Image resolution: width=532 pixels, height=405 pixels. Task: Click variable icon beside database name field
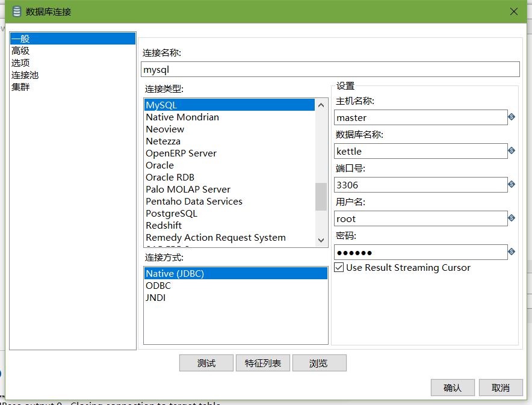point(512,150)
